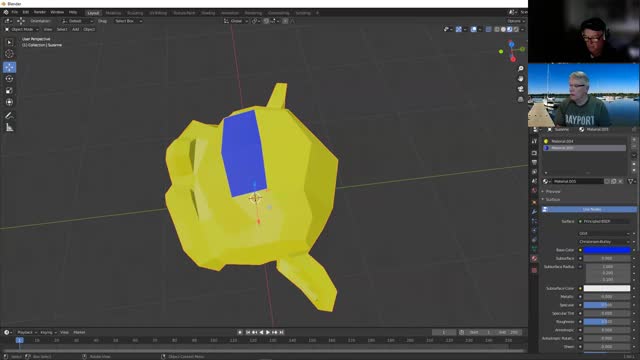Switch to the Layout workspace tab
Viewport: 640px width, 360px height.
tap(93, 13)
